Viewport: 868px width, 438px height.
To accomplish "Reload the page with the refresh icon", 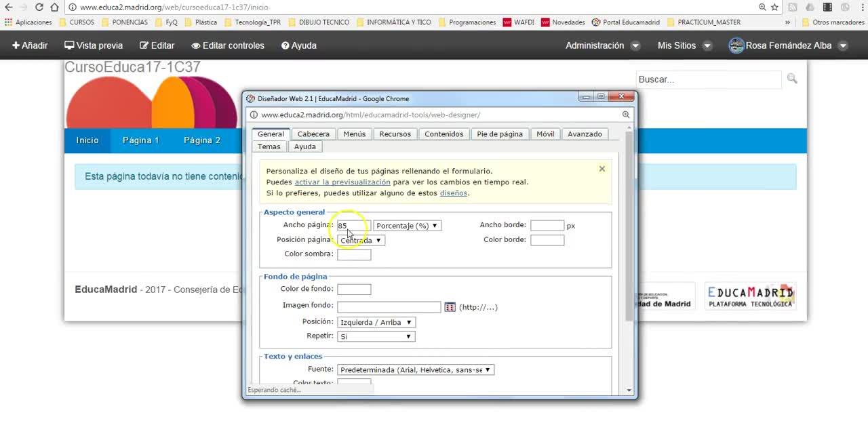I will 39,7.
